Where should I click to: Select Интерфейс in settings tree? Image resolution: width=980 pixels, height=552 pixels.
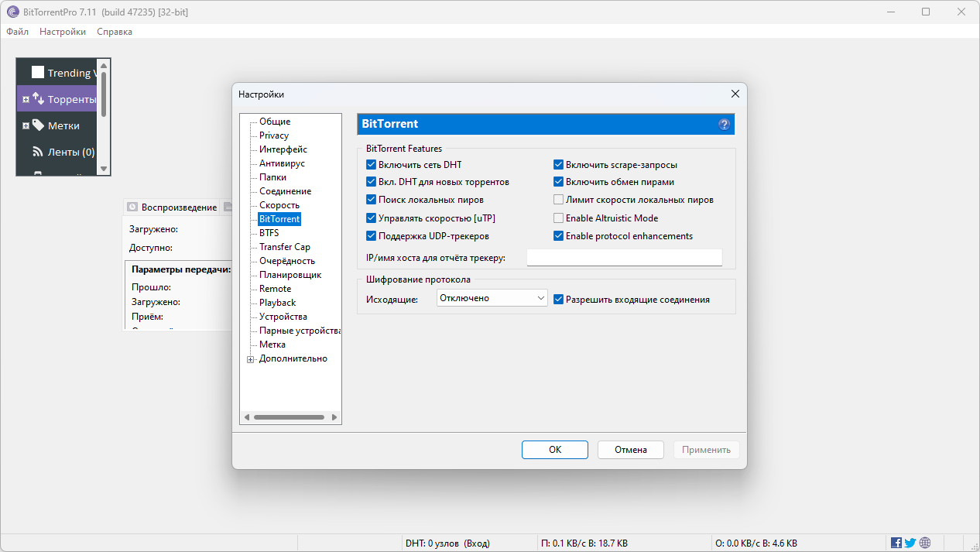click(x=283, y=149)
